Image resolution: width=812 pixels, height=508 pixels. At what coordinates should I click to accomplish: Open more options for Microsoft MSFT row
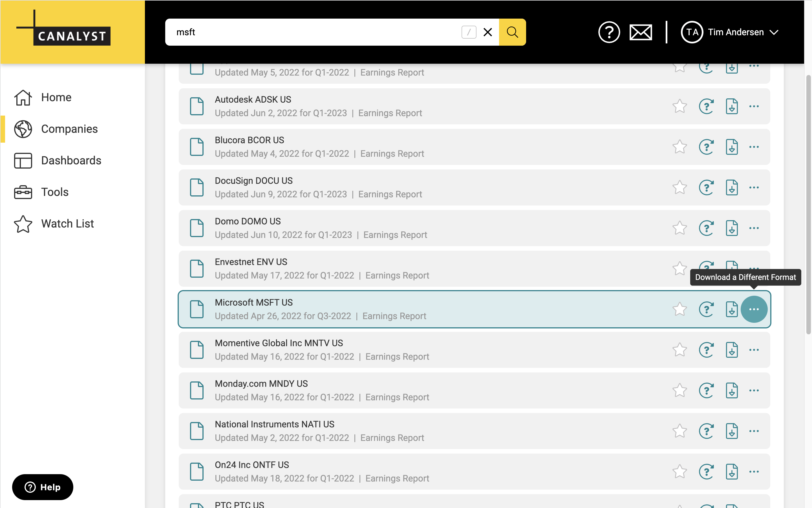[754, 309]
